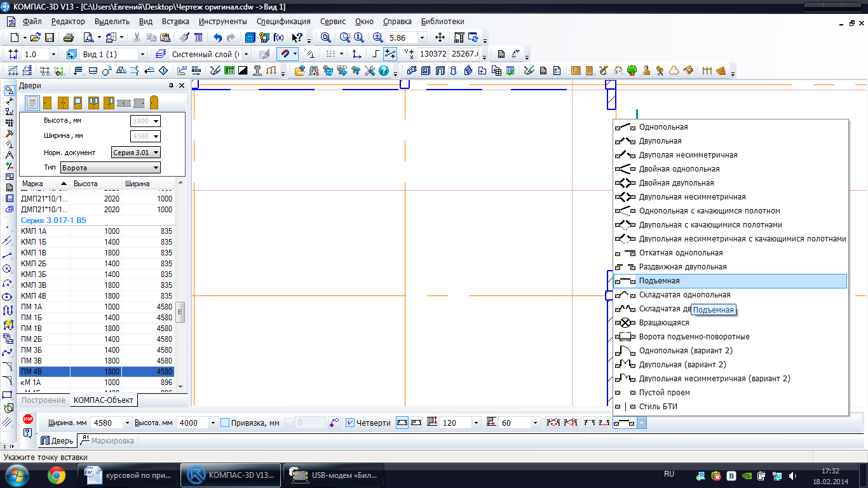
Task: Pin the Двери panel with the pushpin icon
Action: [171, 85]
